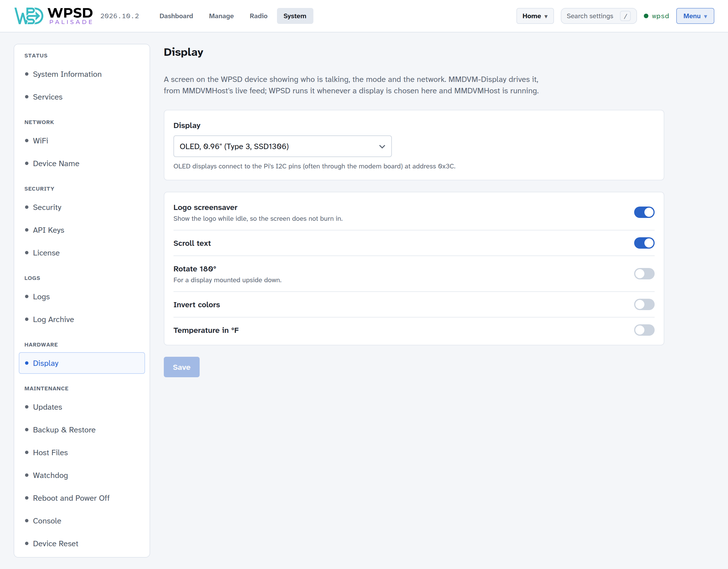Turn on Invert colors
This screenshot has height=569, width=728.
pos(644,304)
